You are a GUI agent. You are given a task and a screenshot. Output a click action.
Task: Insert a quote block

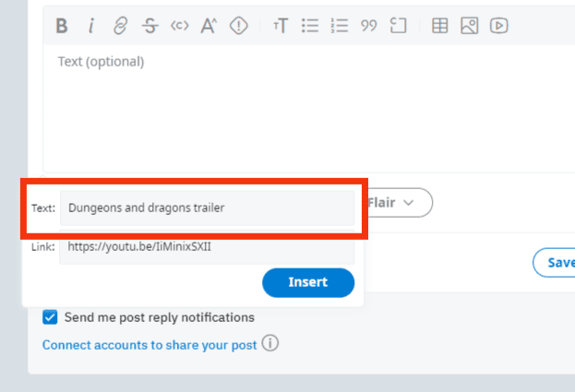tap(369, 26)
